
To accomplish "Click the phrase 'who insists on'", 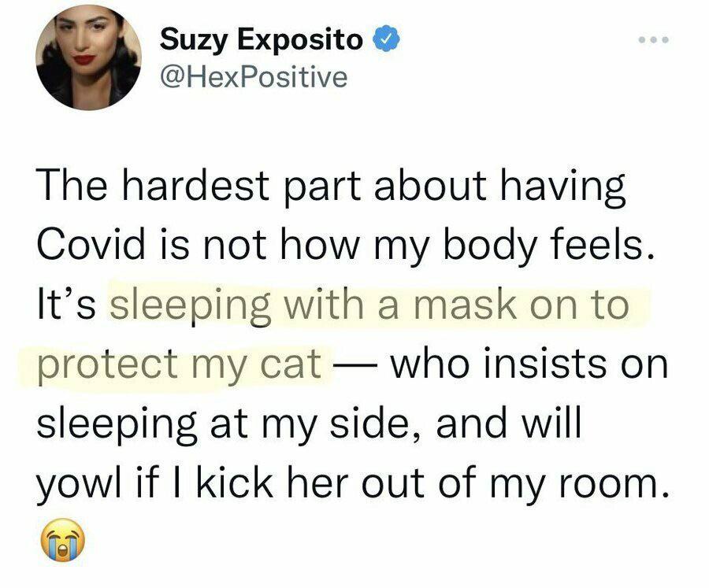I will (x=529, y=363).
